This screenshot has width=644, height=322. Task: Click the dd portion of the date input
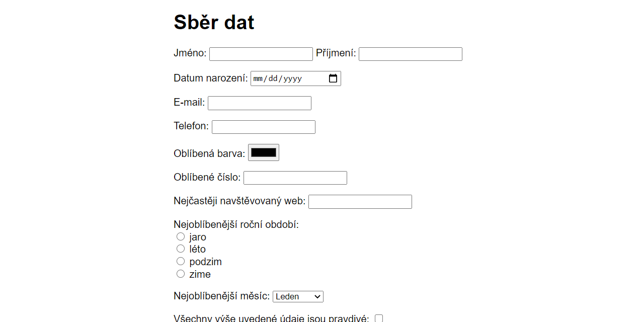[x=273, y=78]
